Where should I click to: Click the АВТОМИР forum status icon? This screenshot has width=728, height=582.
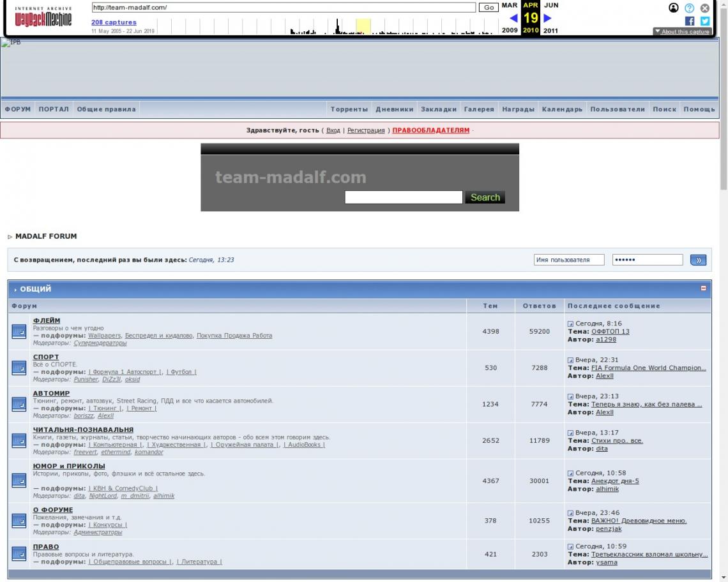point(19,404)
